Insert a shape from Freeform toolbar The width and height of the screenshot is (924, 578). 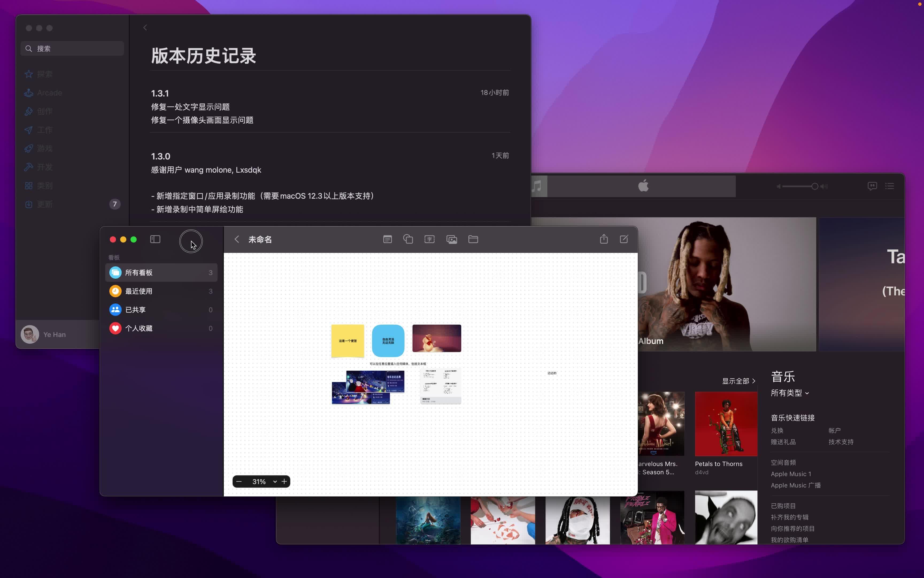tap(408, 239)
